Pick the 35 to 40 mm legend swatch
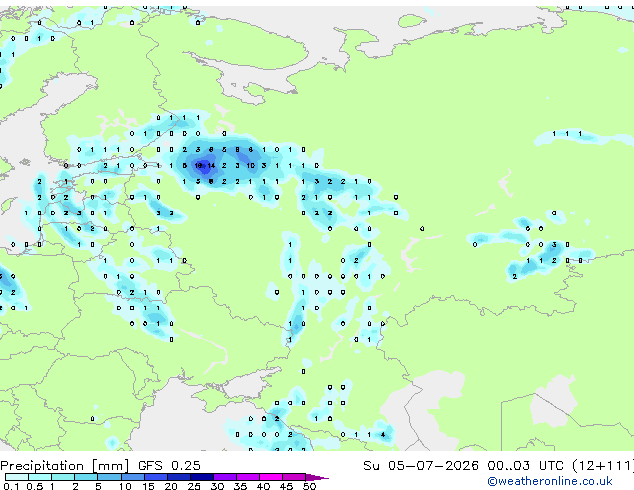Viewport: 634px width, 490px height. [x=248, y=477]
